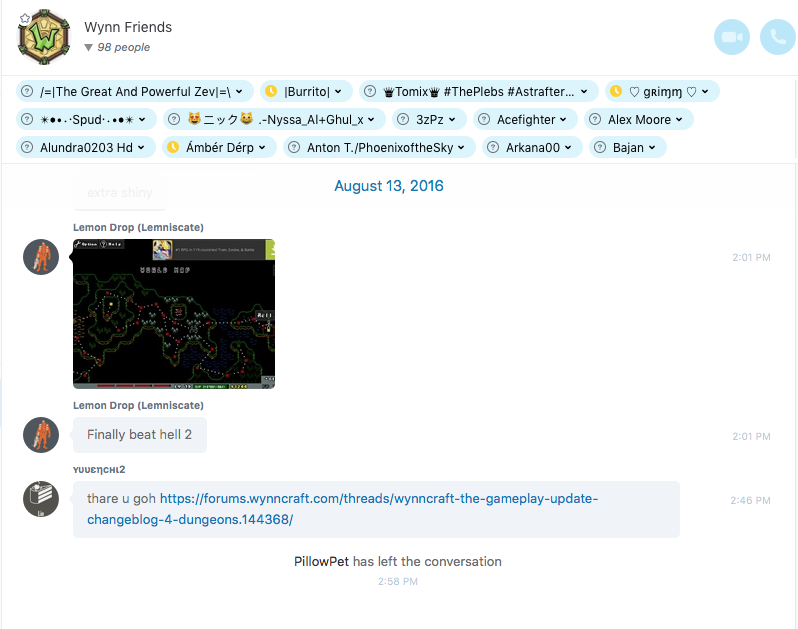
Task: Open YUUENCHI2's cake avatar
Action: (x=41, y=499)
